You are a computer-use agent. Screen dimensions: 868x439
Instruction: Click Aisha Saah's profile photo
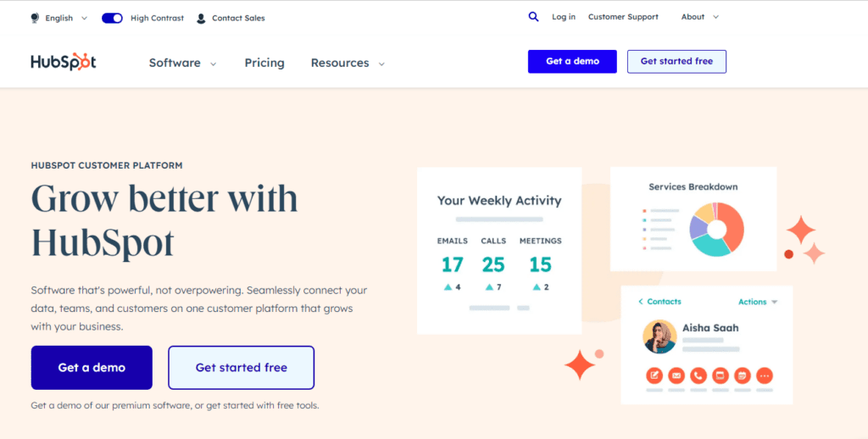tap(659, 336)
